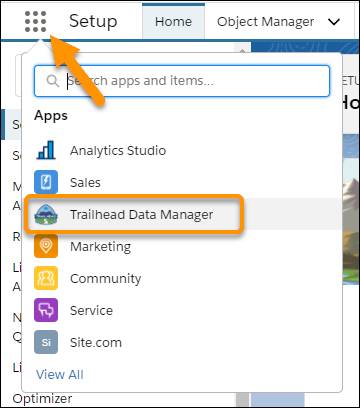Open the Site.com app
This screenshot has width=360, height=408.
click(x=96, y=342)
